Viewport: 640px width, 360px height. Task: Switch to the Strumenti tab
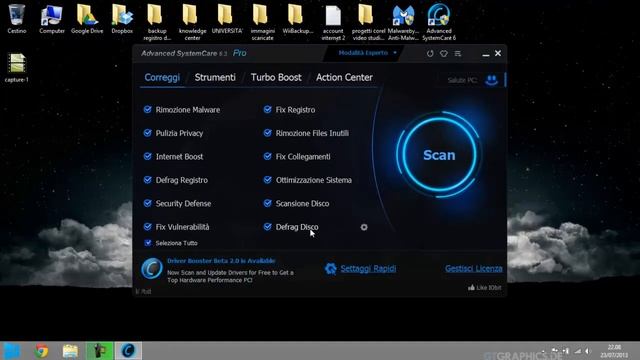(215, 77)
